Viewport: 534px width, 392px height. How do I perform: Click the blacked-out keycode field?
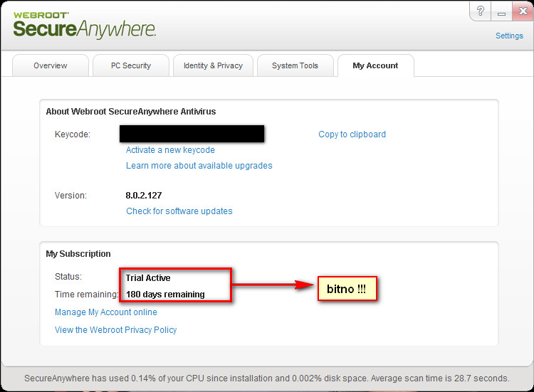pos(192,134)
